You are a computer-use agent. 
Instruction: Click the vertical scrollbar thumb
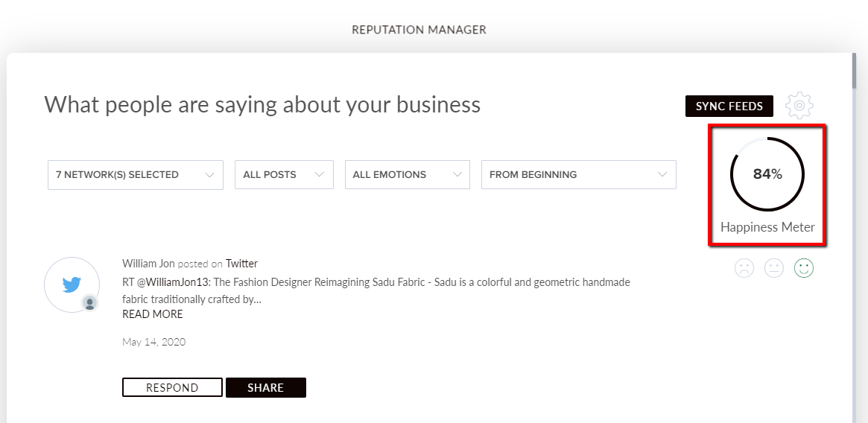[854, 71]
